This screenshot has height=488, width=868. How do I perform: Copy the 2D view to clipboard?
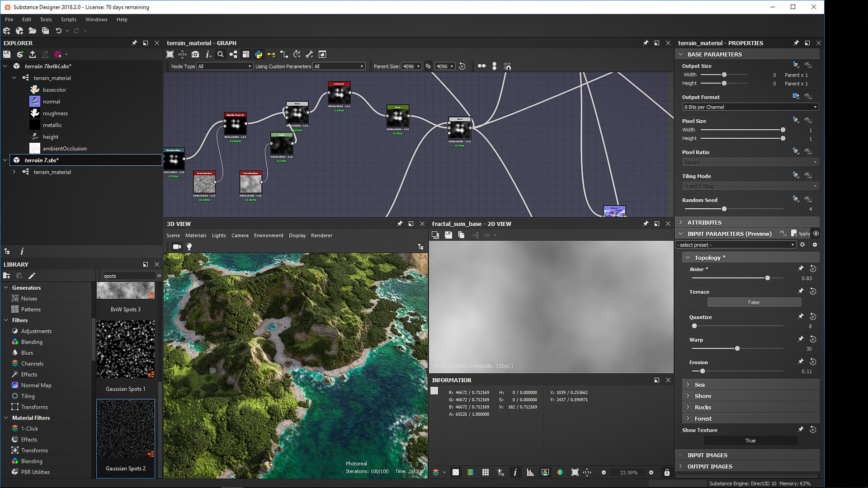[462, 235]
